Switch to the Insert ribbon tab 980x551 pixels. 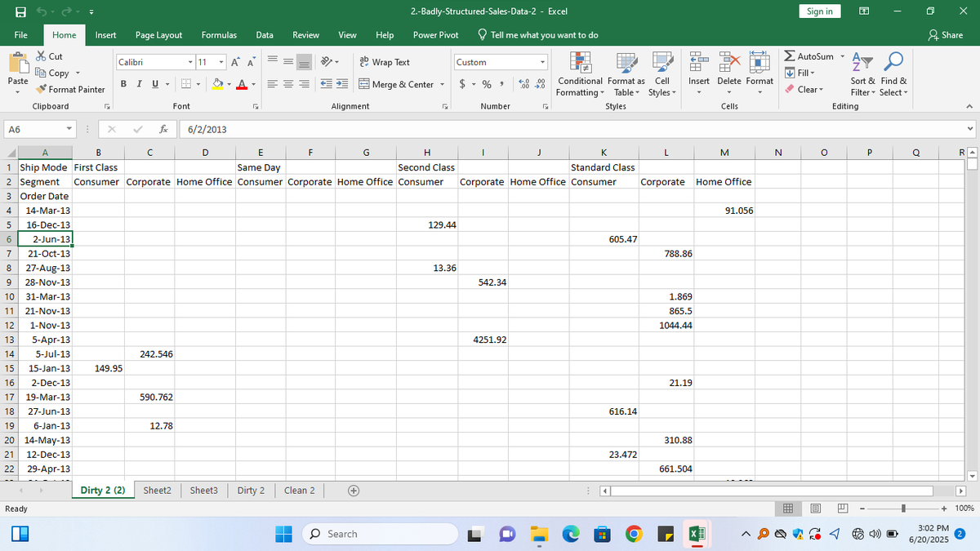click(105, 35)
